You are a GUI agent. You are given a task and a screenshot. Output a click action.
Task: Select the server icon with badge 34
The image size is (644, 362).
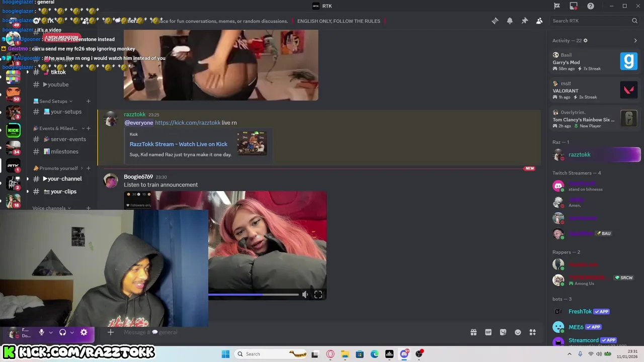[14, 147]
